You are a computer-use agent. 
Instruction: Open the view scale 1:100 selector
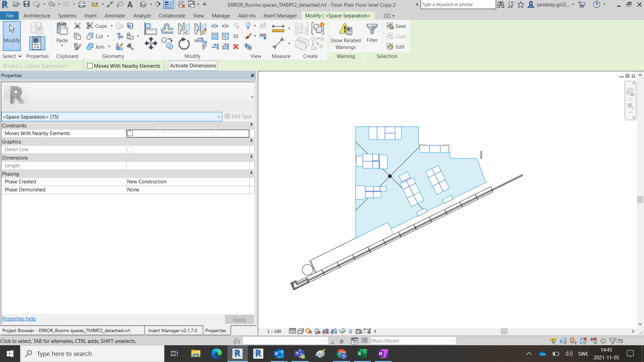point(274,331)
